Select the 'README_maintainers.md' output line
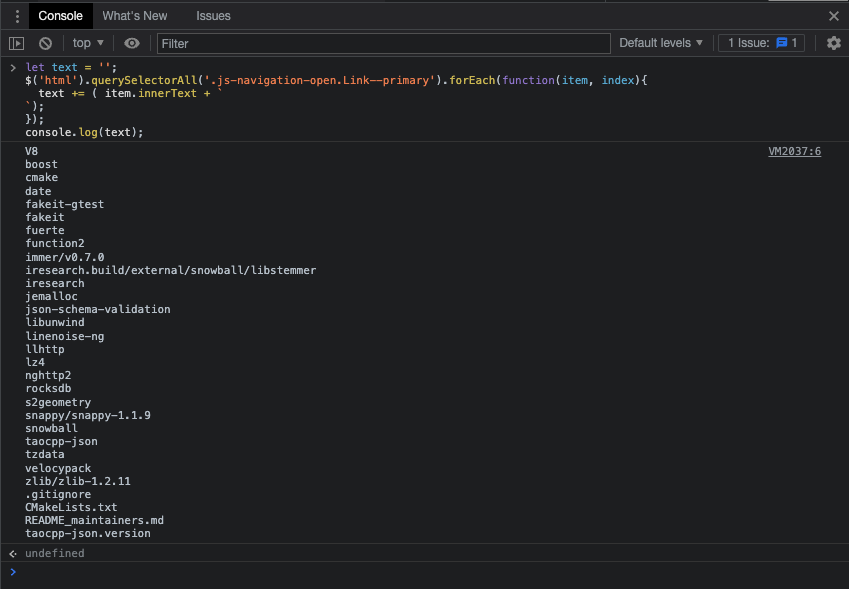The height and width of the screenshot is (589, 849). click(x=94, y=520)
